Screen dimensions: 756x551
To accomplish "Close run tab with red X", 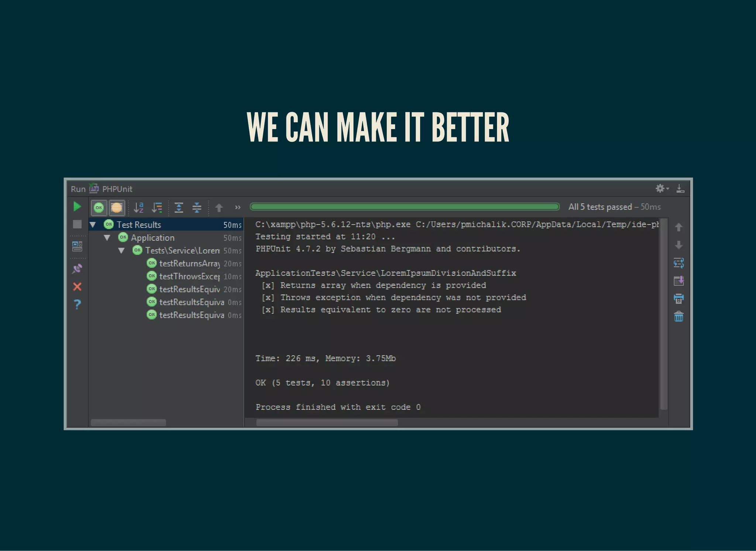I will pyautogui.click(x=77, y=287).
